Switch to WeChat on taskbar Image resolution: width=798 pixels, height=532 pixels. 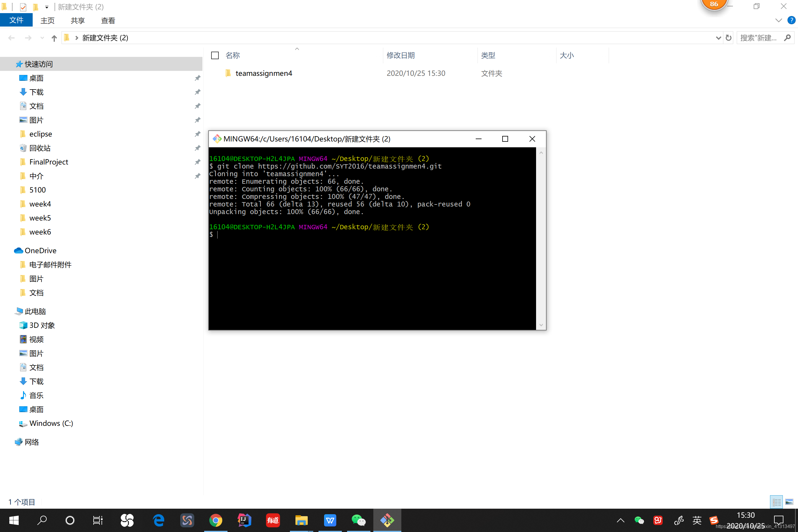pos(358,520)
